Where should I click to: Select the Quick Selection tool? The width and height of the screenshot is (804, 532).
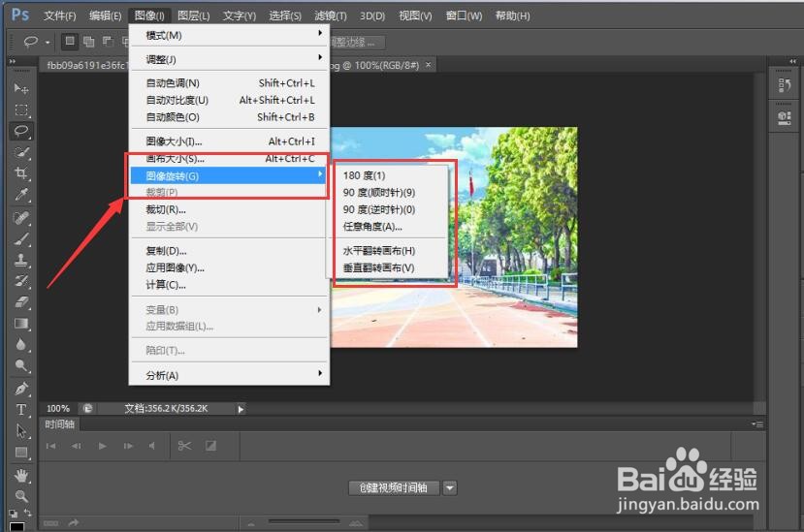[21, 152]
